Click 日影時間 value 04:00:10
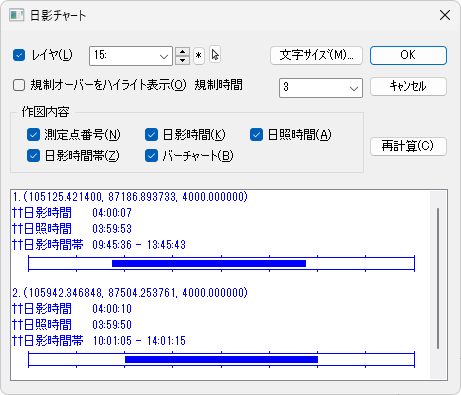 (x=112, y=309)
